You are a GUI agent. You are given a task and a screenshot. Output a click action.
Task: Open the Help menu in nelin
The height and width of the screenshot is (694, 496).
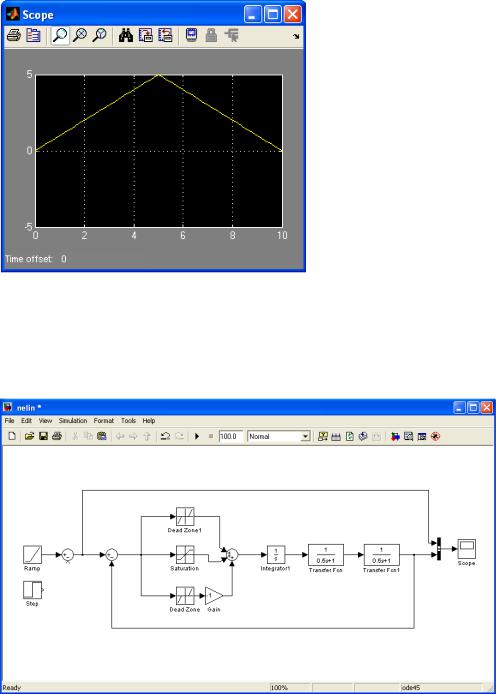(x=149, y=420)
